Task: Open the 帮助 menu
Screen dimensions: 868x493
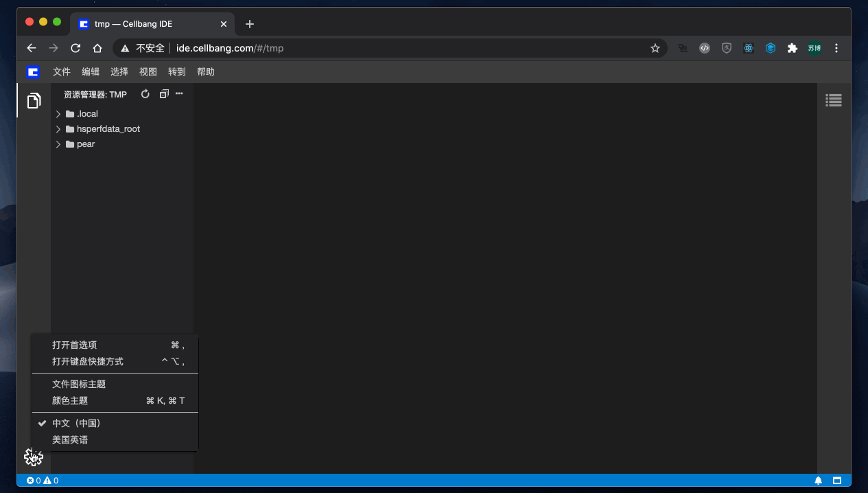Action: click(206, 71)
